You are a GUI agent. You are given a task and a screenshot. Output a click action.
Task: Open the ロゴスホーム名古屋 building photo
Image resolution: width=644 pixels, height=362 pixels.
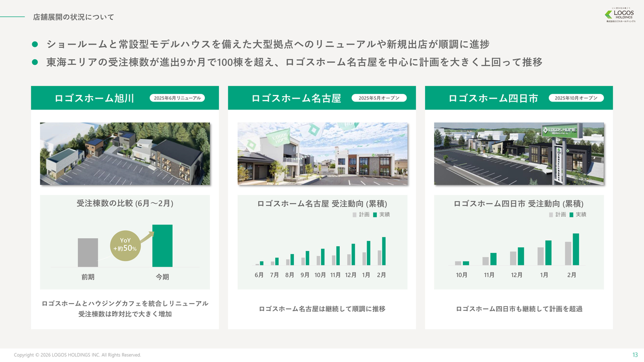[x=322, y=154]
